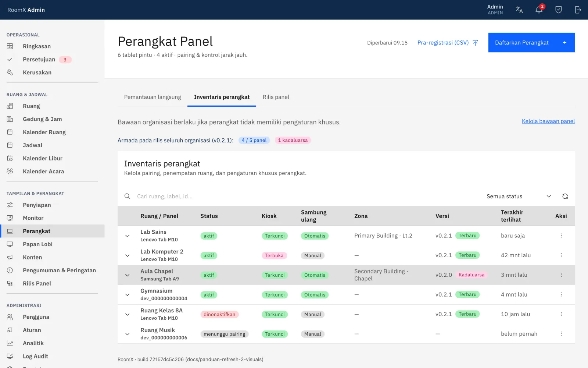
Task: Click the menunggu pairing status badge
Action: tap(225, 334)
